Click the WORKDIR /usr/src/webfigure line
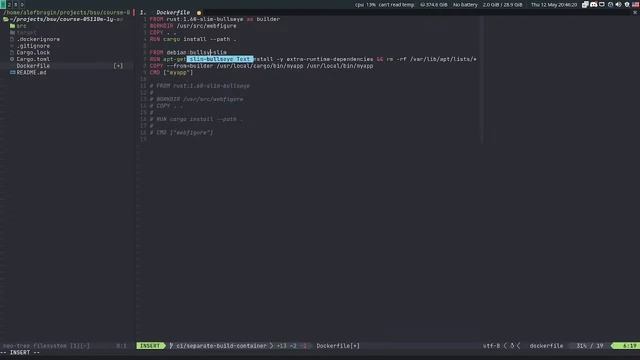The width and height of the screenshot is (640, 360). (193, 26)
